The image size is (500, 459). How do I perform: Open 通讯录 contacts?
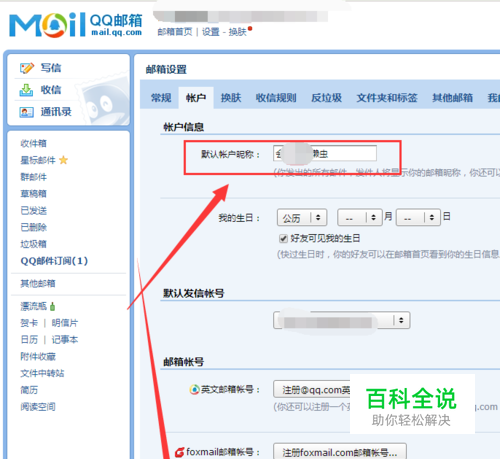56,112
